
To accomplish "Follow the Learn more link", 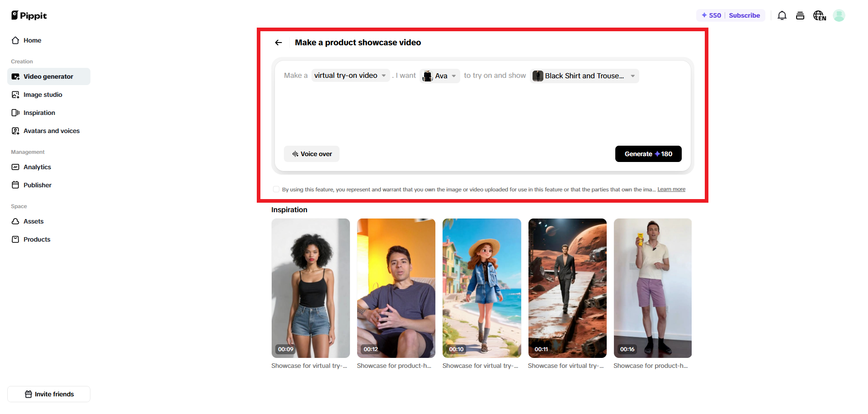I will point(671,189).
